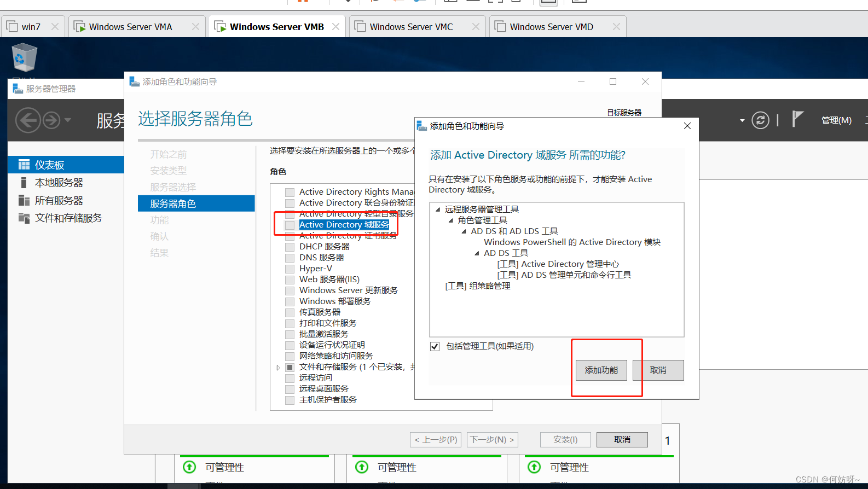The width and height of the screenshot is (868, 489).
Task: Select '[工具] Active Directory 管理中心' item
Action: (558, 264)
